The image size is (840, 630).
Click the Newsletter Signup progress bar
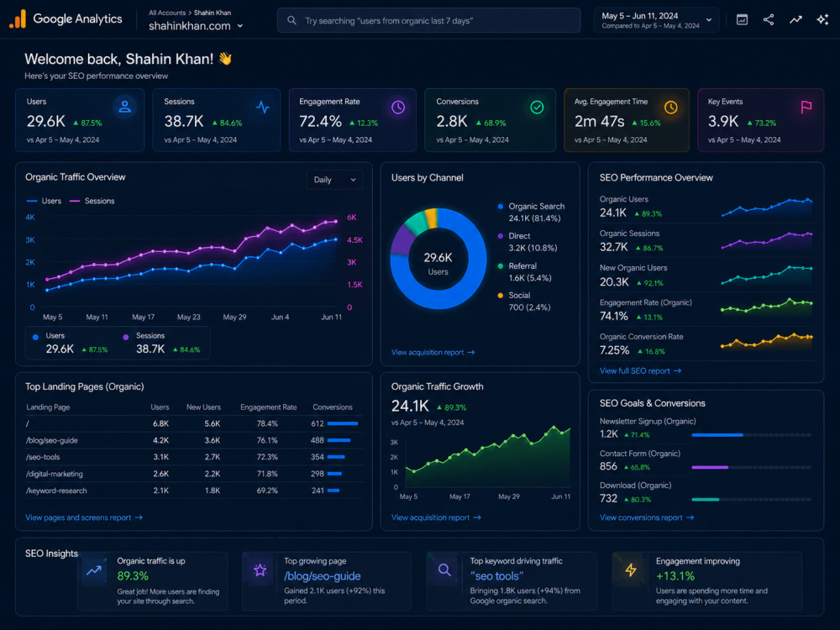[751, 435]
